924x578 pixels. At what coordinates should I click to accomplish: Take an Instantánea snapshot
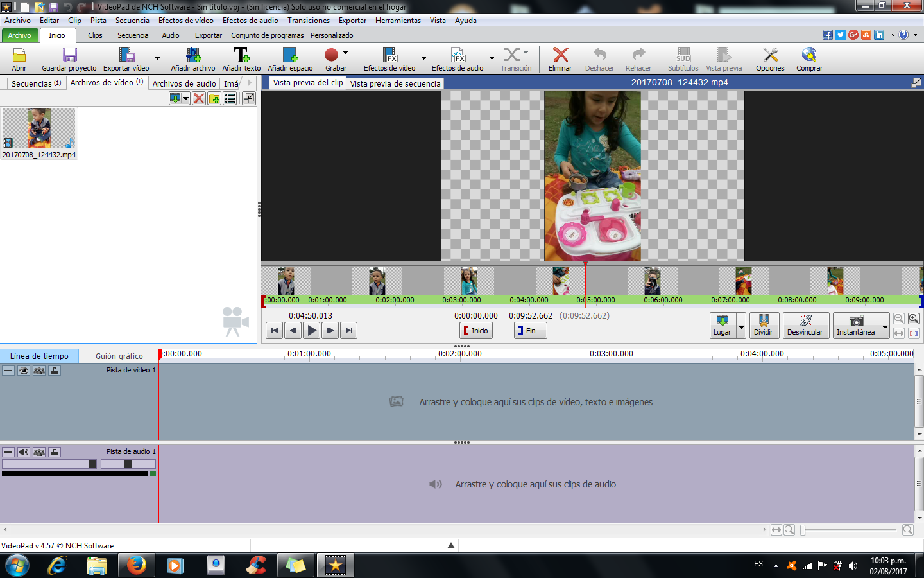point(856,326)
